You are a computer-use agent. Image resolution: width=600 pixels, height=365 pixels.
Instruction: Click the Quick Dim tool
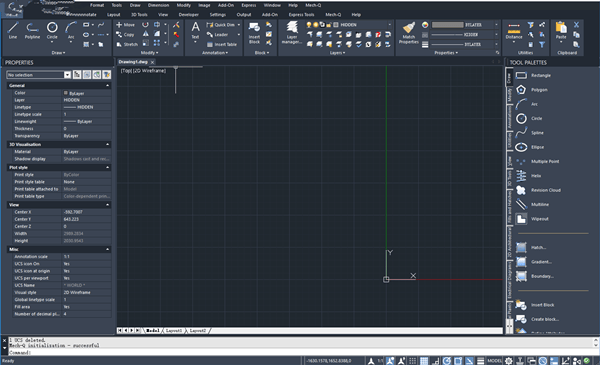[221, 25]
